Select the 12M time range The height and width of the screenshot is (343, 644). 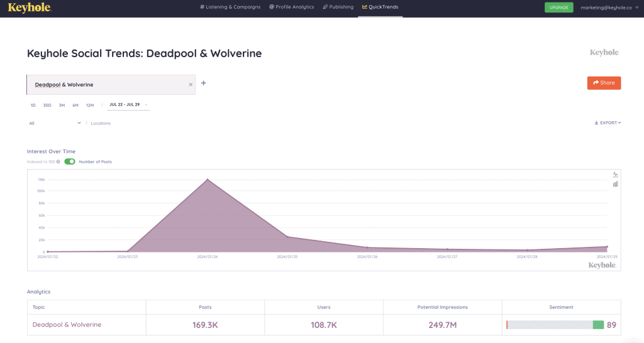90,106
